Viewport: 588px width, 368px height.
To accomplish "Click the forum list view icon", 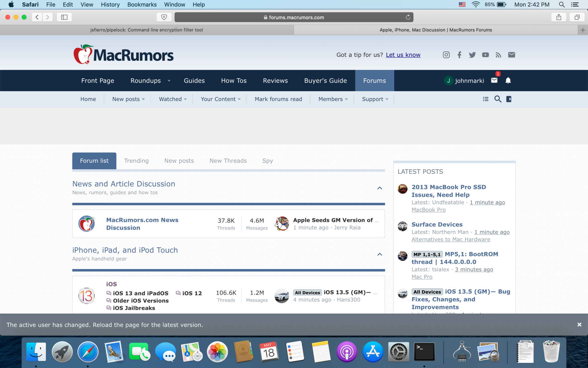I will point(486,99).
